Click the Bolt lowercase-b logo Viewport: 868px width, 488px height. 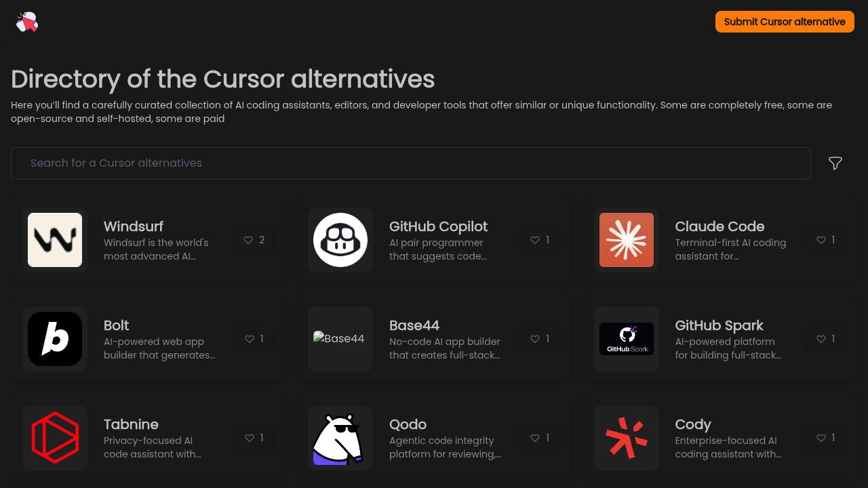pos(55,339)
